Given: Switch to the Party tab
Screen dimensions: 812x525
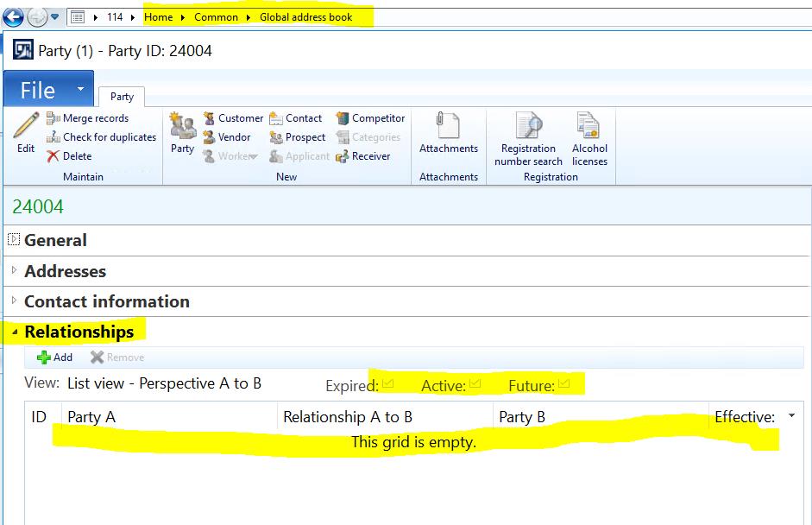Looking at the screenshot, I should pos(121,97).
